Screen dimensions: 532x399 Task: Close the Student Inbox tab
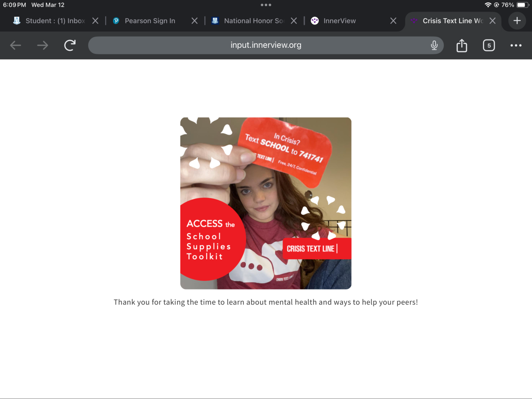95,21
